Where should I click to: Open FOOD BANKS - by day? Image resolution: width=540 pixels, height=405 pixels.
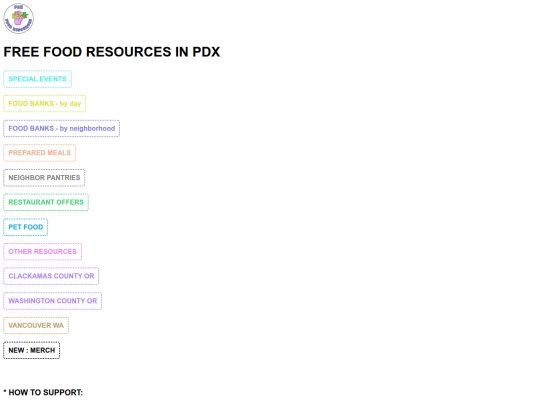pyautogui.click(x=45, y=104)
